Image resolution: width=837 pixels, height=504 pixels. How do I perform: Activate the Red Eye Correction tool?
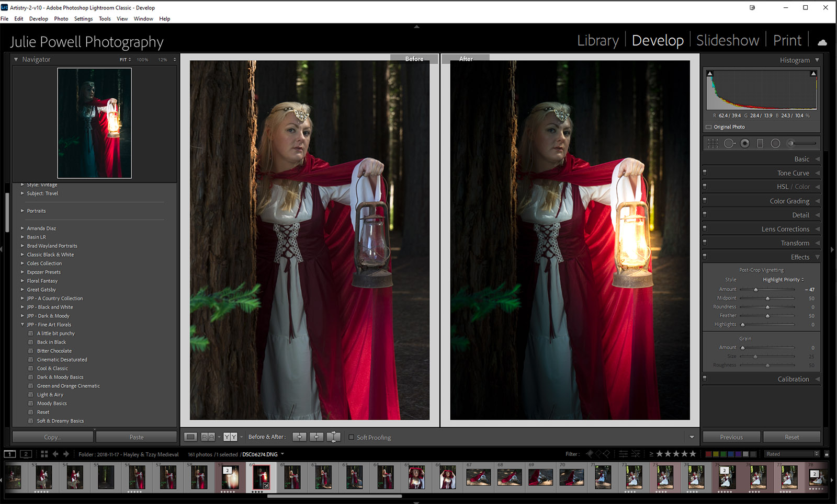coord(745,143)
